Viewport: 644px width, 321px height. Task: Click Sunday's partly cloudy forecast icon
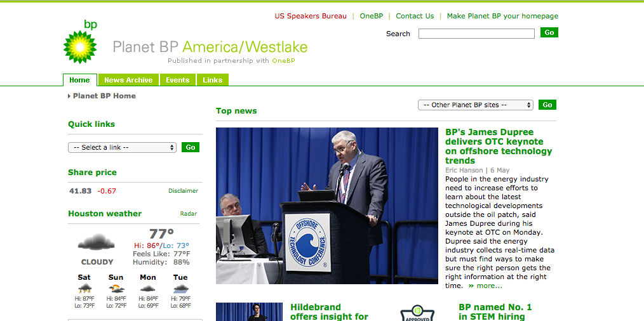(x=117, y=288)
